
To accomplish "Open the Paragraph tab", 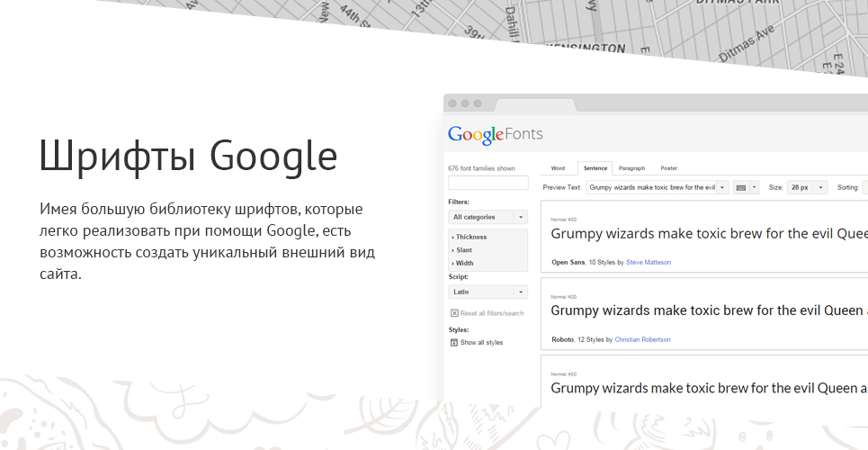I will click(x=631, y=168).
